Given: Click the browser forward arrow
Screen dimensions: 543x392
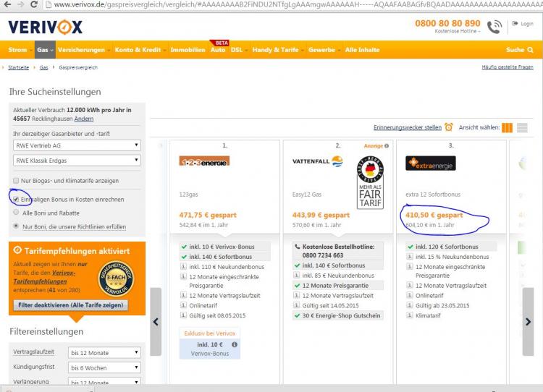Looking at the screenshot, I should click(x=20, y=4).
